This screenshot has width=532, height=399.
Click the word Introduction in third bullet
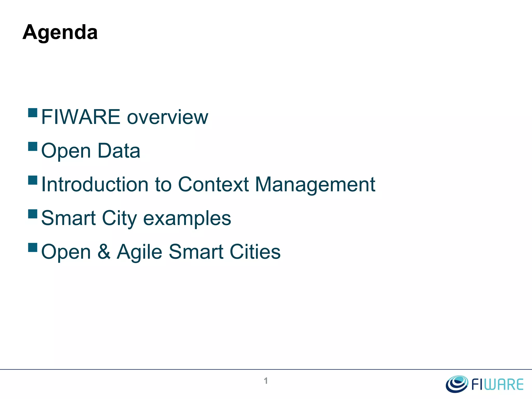tap(95, 184)
